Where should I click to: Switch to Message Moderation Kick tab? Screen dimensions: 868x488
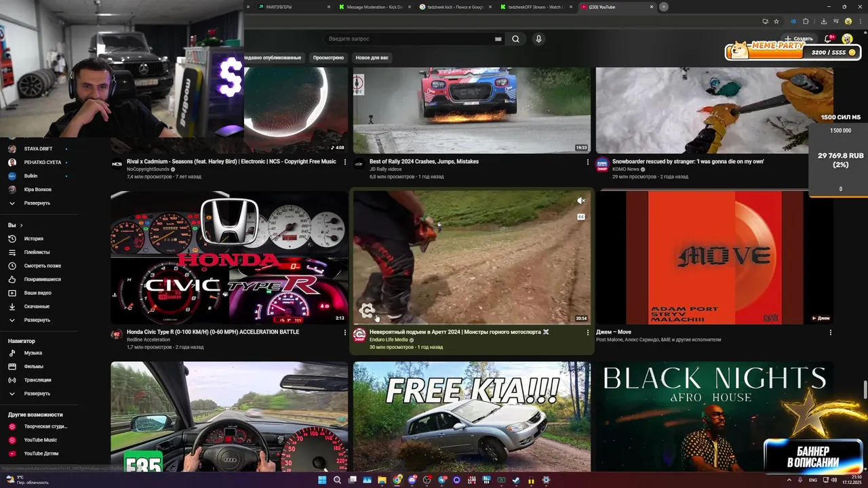tap(374, 7)
